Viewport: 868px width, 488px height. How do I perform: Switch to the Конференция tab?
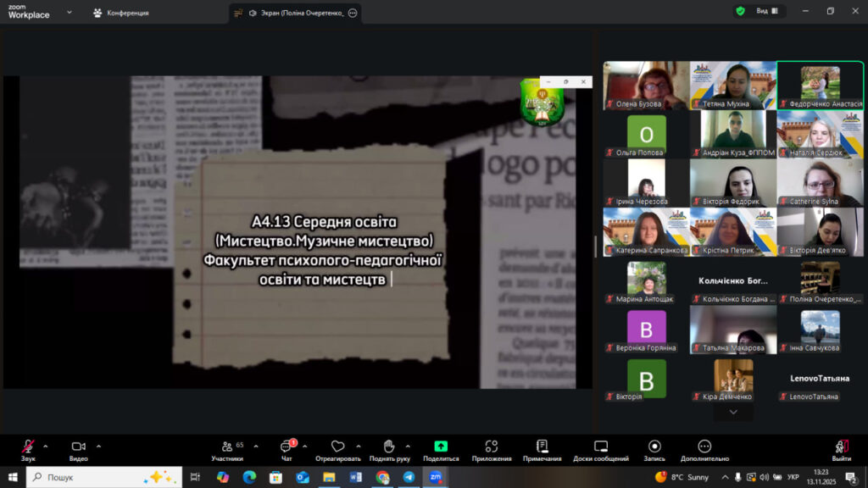pyautogui.click(x=121, y=13)
